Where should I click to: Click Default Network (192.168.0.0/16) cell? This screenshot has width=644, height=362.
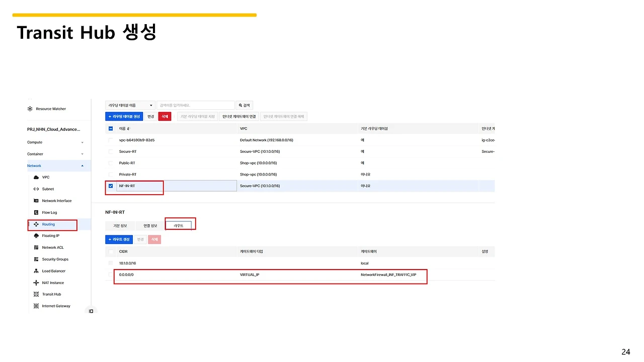267,140
